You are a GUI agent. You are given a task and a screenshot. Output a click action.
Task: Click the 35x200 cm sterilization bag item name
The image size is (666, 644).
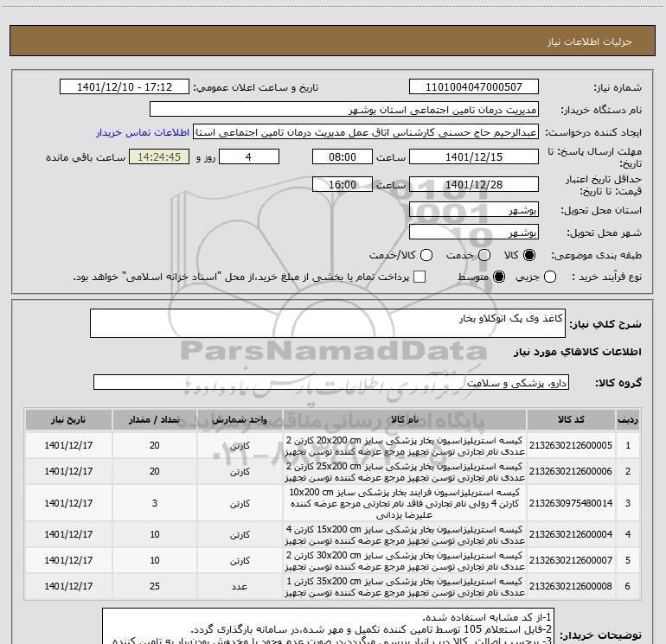(405, 587)
